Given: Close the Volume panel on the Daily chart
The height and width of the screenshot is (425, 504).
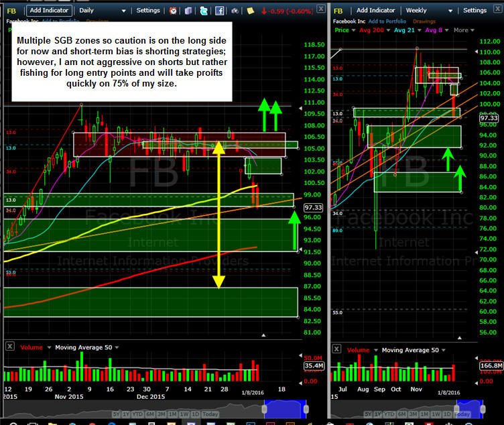Looking at the screenshot, I should click(10, 347).
